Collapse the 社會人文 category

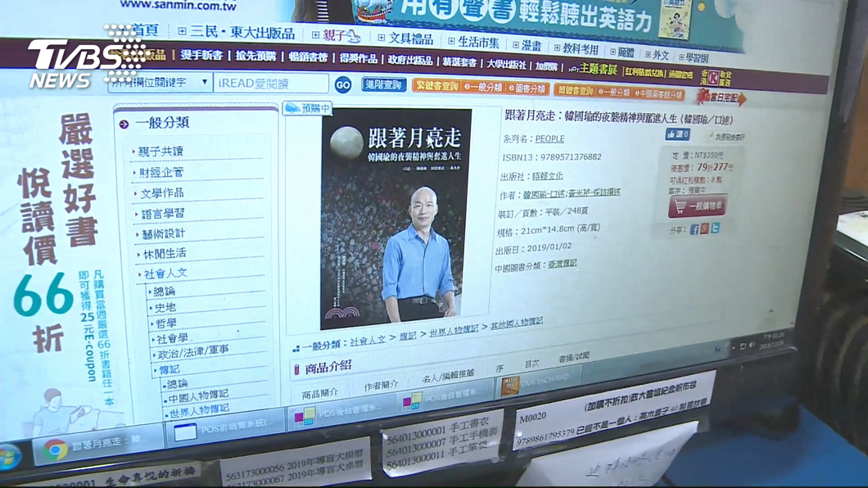[x=165, y=273]
